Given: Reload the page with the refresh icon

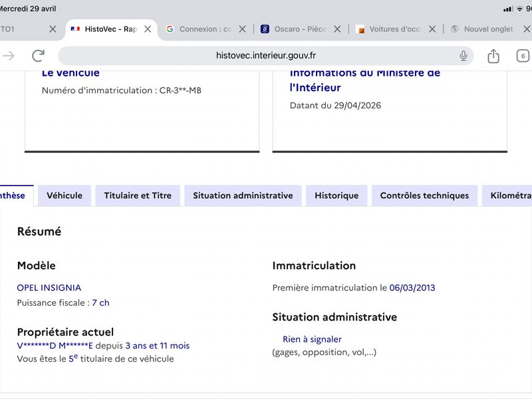Looking at the screenshot, I should 39,56.
